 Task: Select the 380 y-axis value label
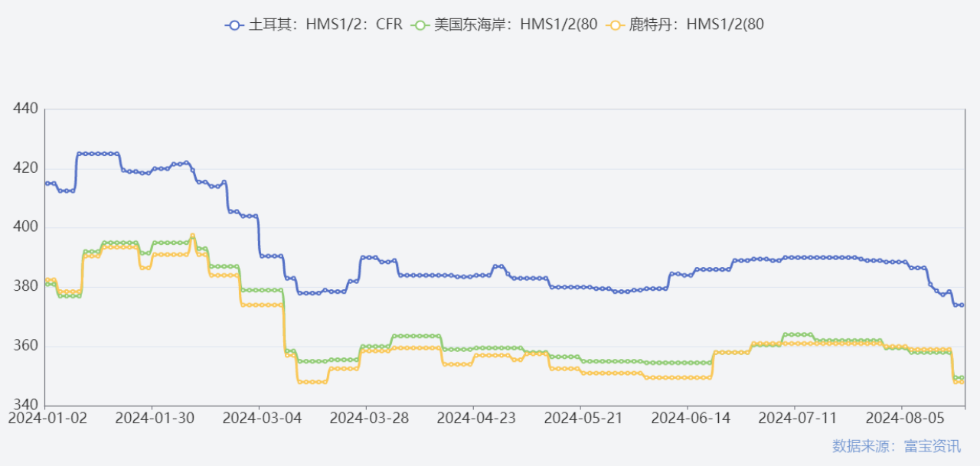click(x=26, y=286)
